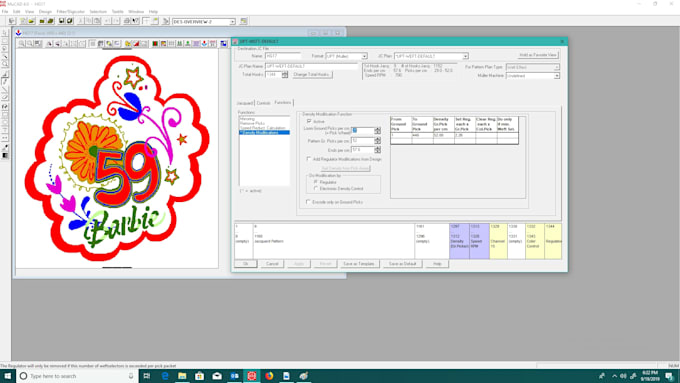Click the red diagonal line toolbar icon
680x383 pixels.
click(x=136, y=43)
